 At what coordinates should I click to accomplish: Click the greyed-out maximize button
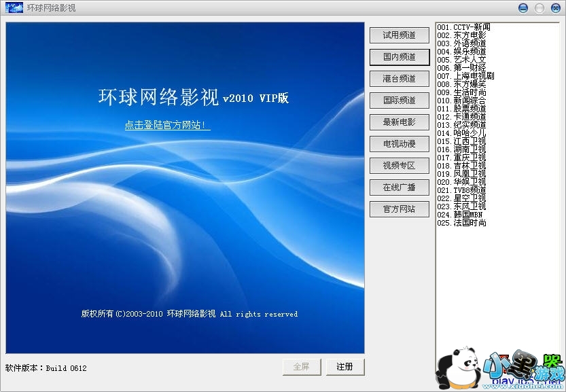540,8
